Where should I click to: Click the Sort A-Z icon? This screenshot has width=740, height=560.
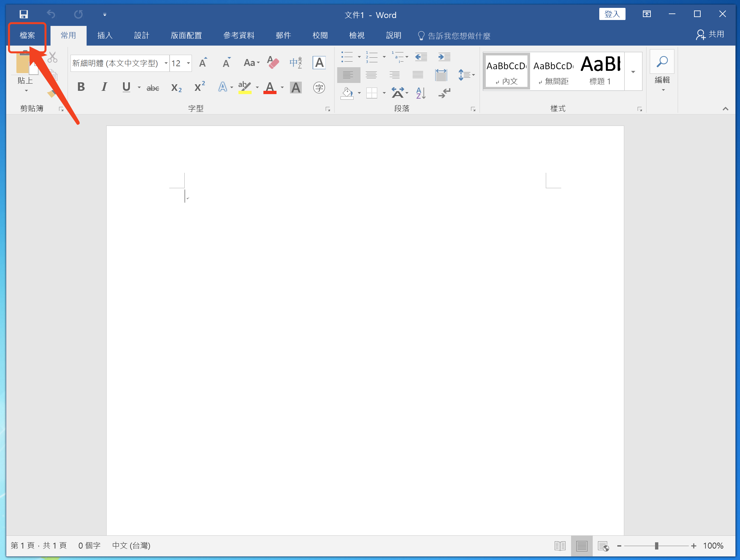(x=421, y=93)
